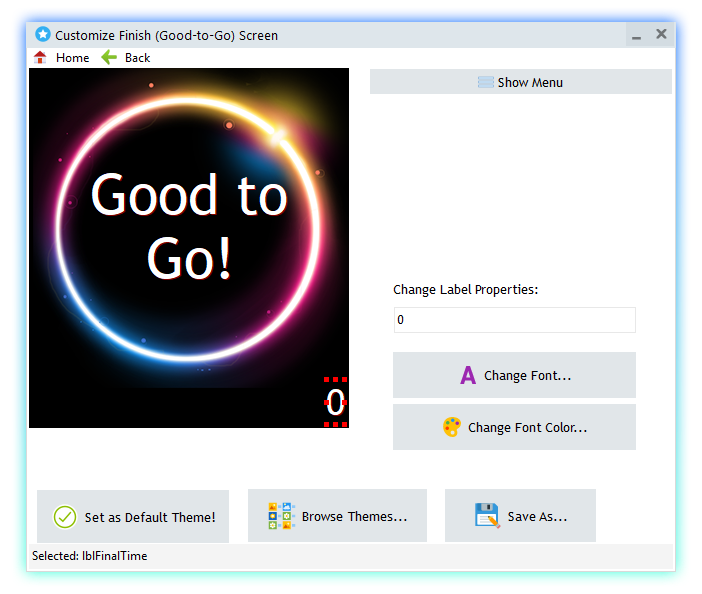Click the green checkmark circle icon
Viewport: 702px width, 594px height.
point(65,517)
